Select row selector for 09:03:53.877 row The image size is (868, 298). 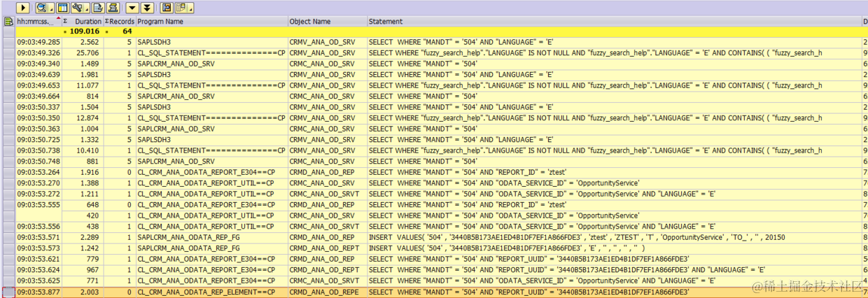tap(8, 292)
